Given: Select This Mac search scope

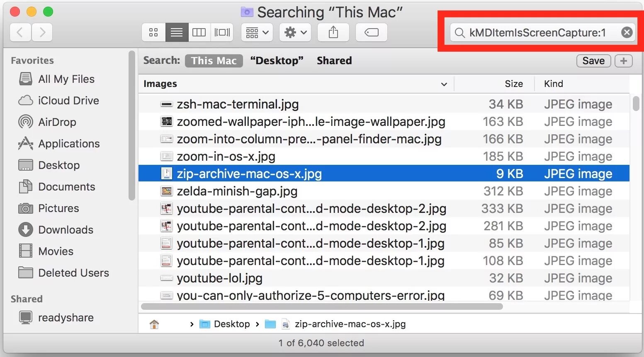Looking at the screenshot, I should pyautogui.click(x=214, y=60).
